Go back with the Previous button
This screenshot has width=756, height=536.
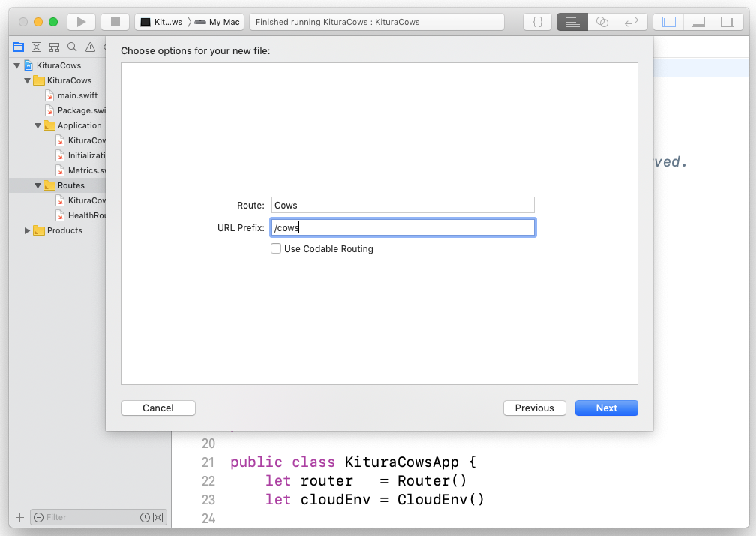(534, 408)
